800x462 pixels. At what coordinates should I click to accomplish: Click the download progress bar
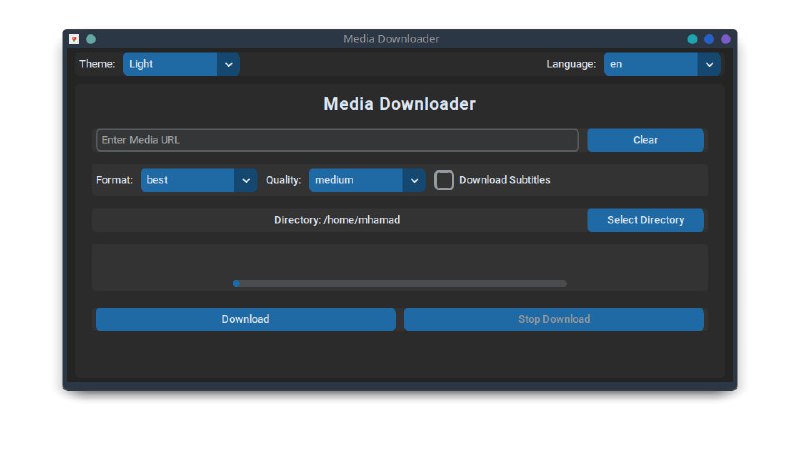tap(399, 284)
